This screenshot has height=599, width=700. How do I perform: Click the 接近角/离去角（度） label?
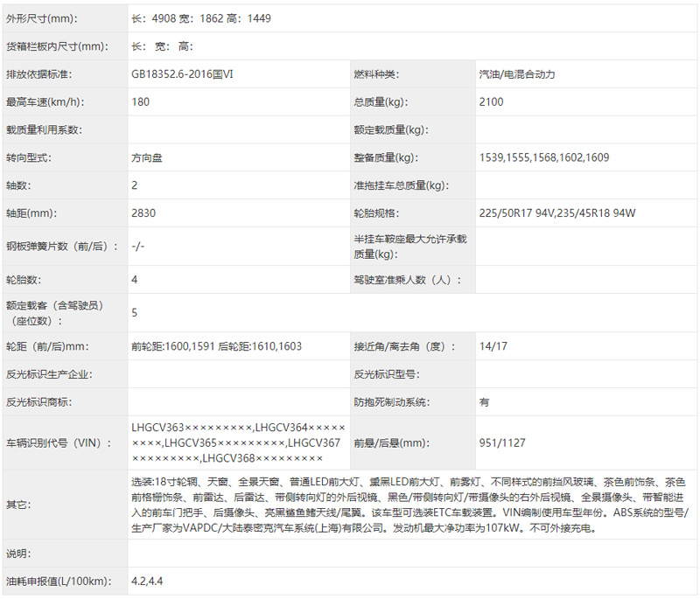(x=405, y=346)
